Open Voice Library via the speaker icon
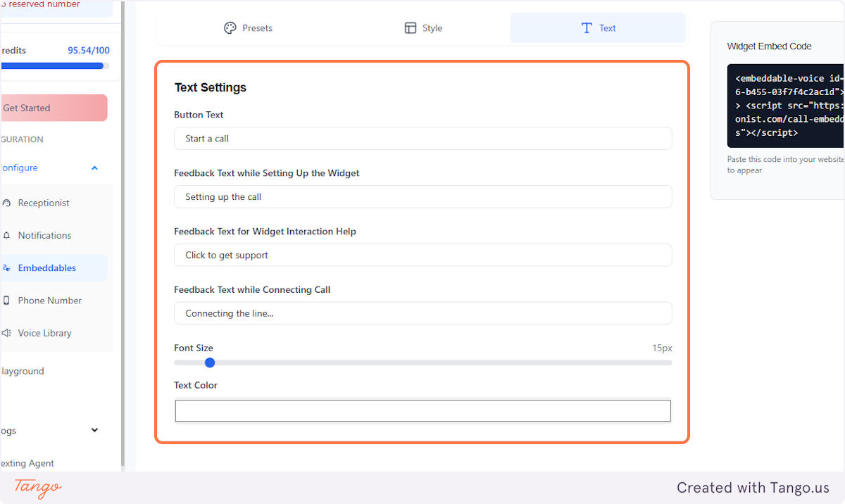 pos(7,332)
